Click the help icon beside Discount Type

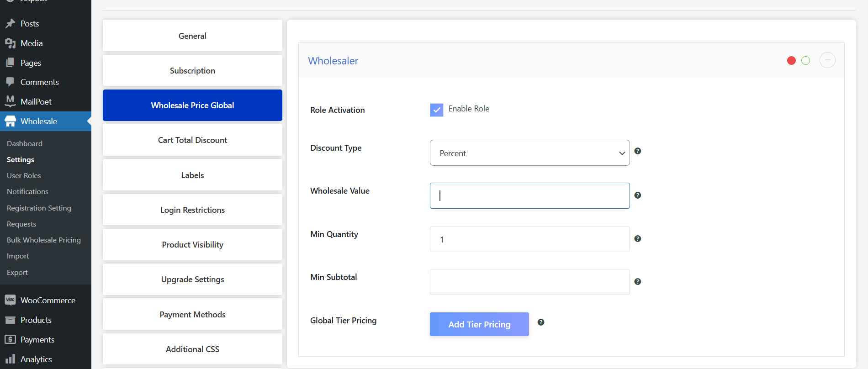638,151
